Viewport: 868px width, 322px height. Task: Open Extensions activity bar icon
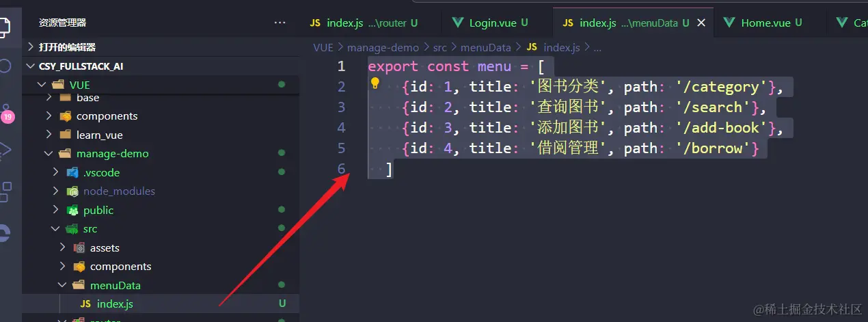tap(4, 191)
